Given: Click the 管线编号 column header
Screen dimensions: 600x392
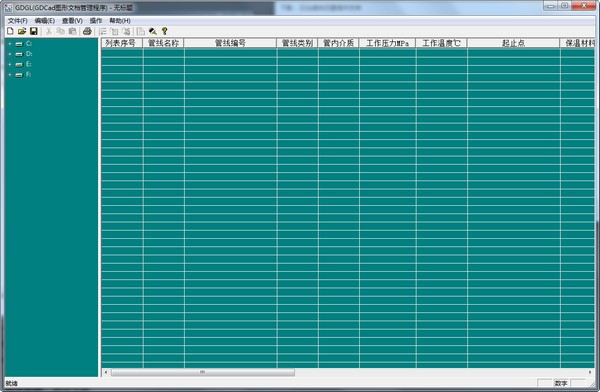Looking at the screenshot, I should coord(230,43).
